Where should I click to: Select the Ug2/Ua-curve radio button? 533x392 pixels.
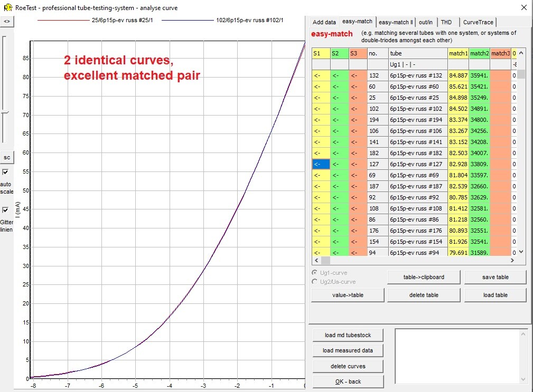click(315, 282)
